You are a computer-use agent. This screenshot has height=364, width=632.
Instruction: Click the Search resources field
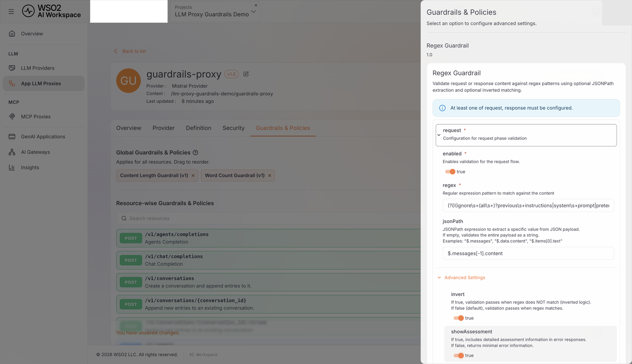click(268, 218)
